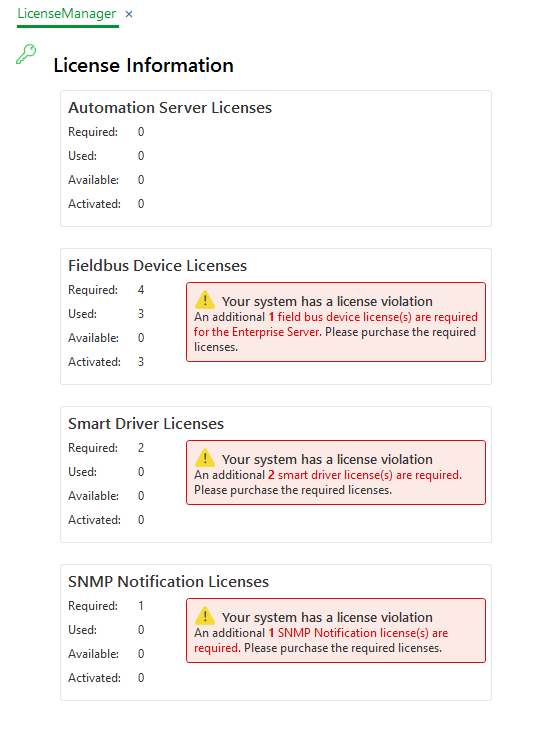Click the Fieldbus Device Licenses heading
The width and height of the screenshot is (540, 733).
coord(158,266)
